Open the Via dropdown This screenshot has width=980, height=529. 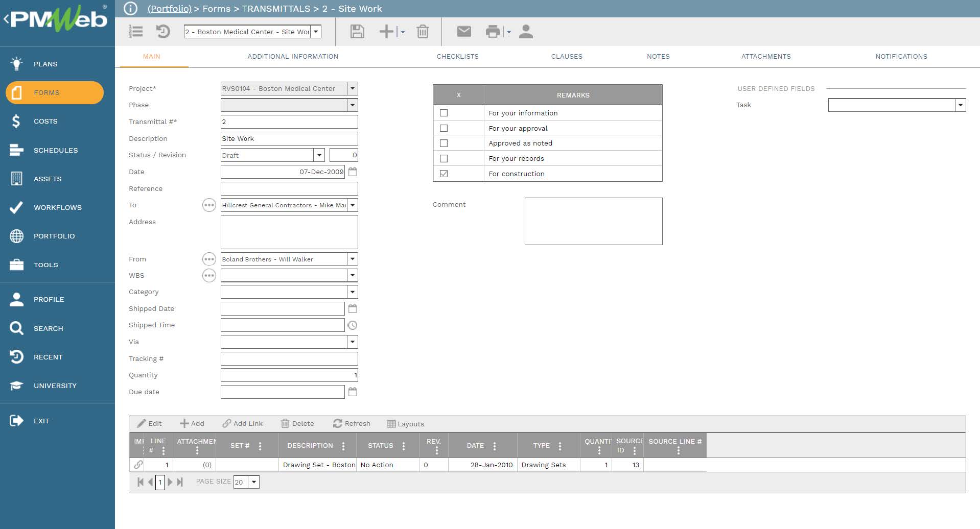353,342
